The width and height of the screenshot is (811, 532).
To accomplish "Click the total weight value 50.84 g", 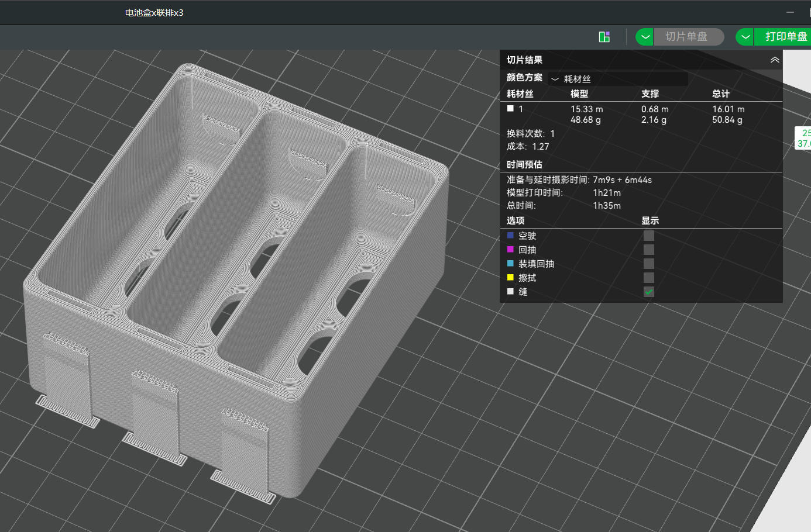I will click(727, 120).
